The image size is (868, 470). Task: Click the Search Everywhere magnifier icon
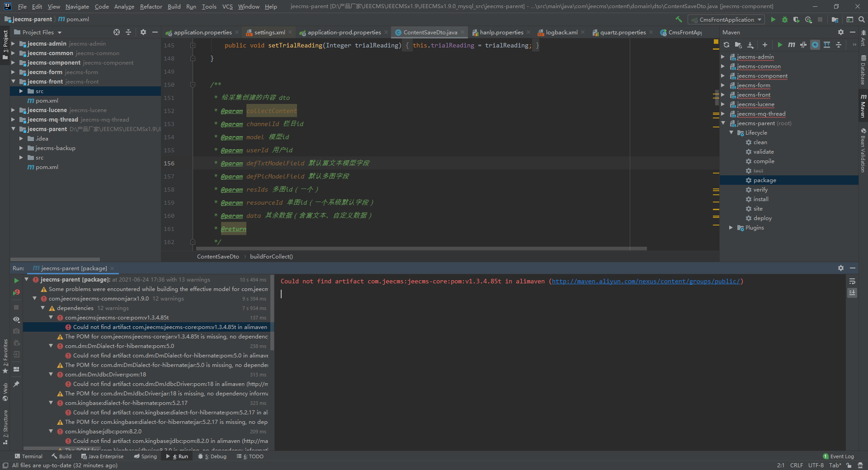pos(862,19)
